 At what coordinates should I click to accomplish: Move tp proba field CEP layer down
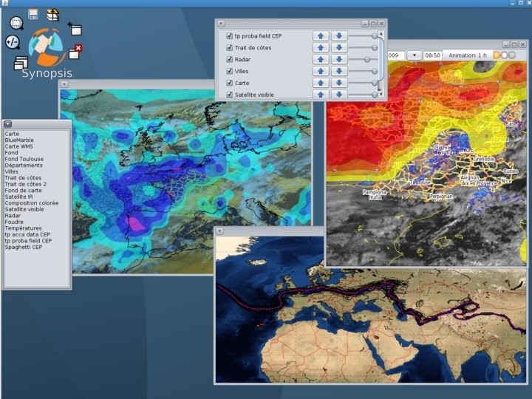point(339,36)
